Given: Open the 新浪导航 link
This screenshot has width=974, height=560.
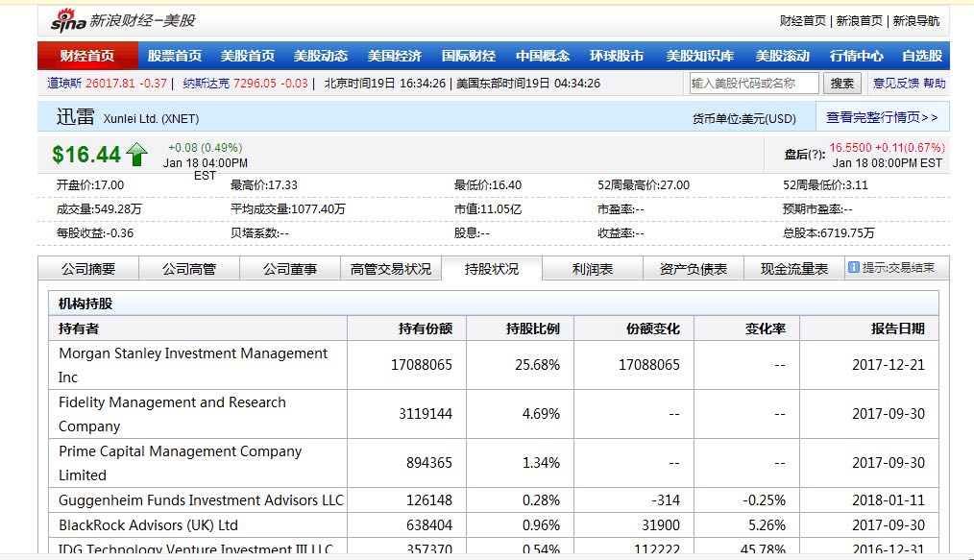Looking at the screenshot, I should tap(916, 21).
